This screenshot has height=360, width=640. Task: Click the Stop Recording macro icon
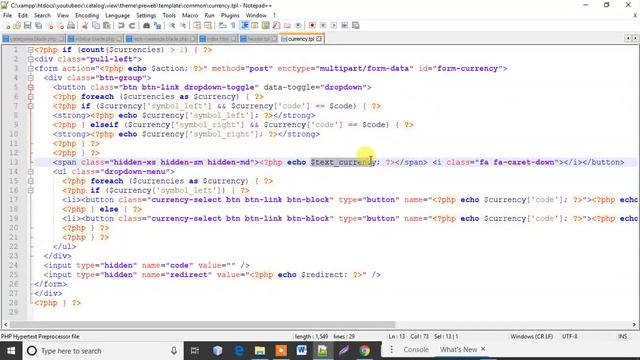coord(323,25)
